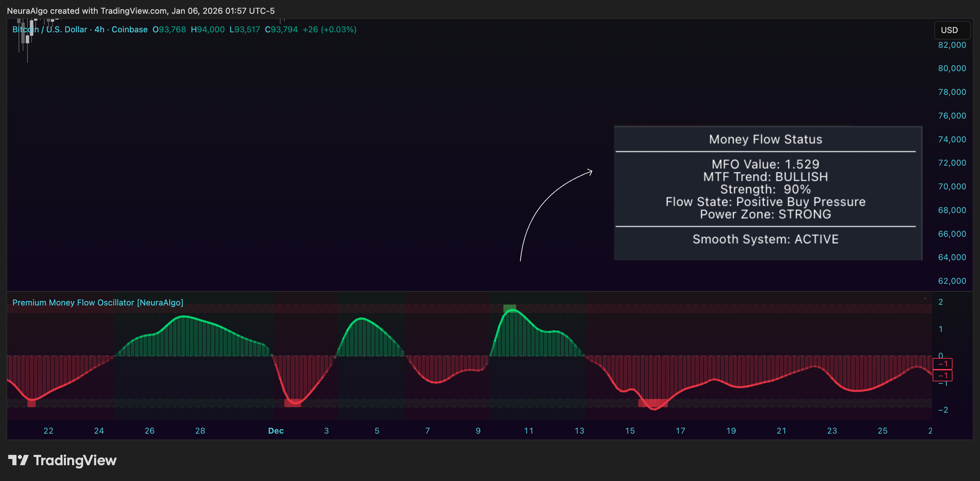Click the oscillator scale label 1

coord(941,329)
